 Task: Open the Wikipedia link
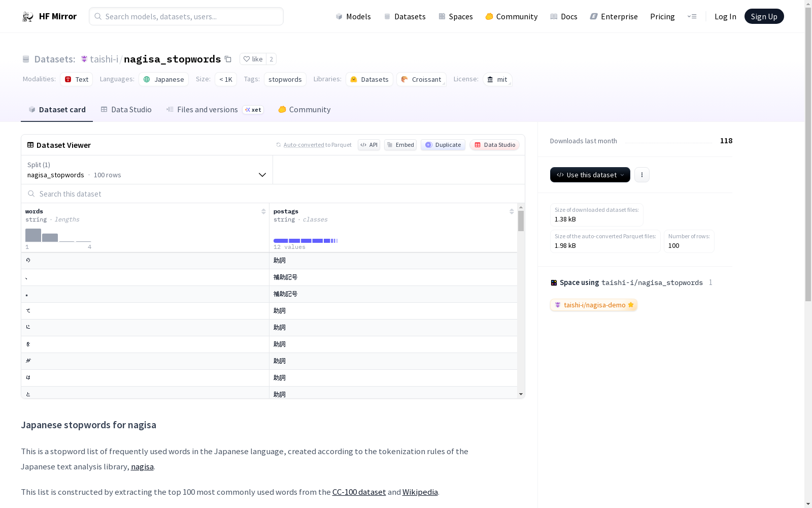pyautogui.click(x=420, y=492)
